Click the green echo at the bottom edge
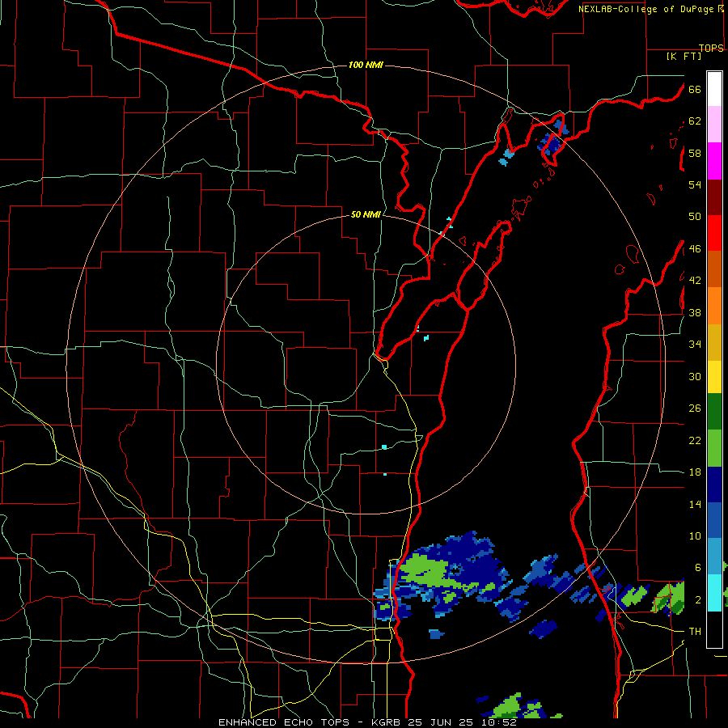The width and height of the screenshot is (728, 728). [507, 708]
